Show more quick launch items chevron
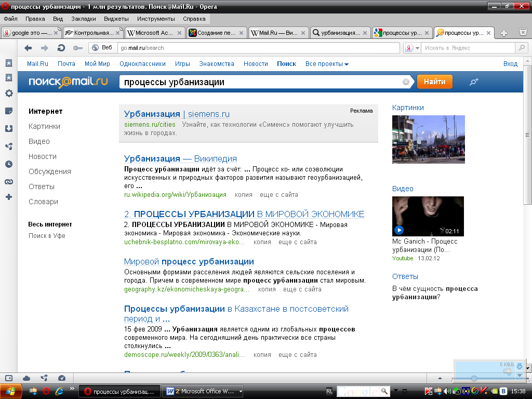The height and width of the screenshot is (399, 532). [72, 389]
